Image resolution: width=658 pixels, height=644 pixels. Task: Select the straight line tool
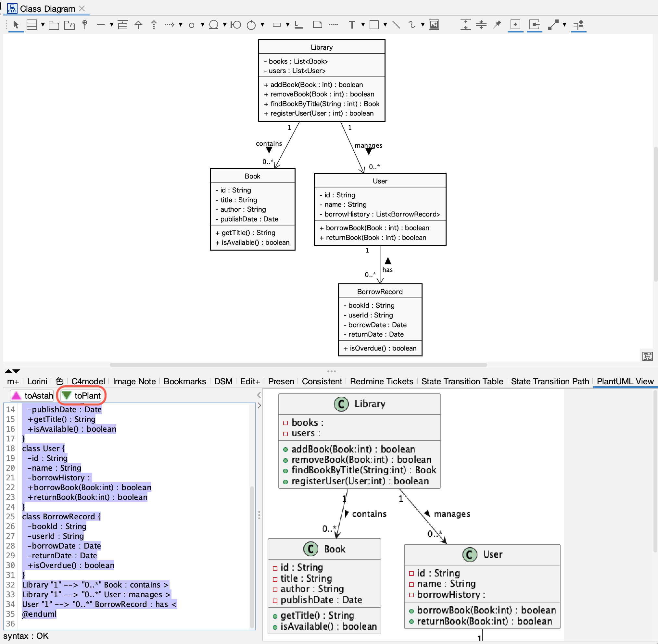click(396, 25)
